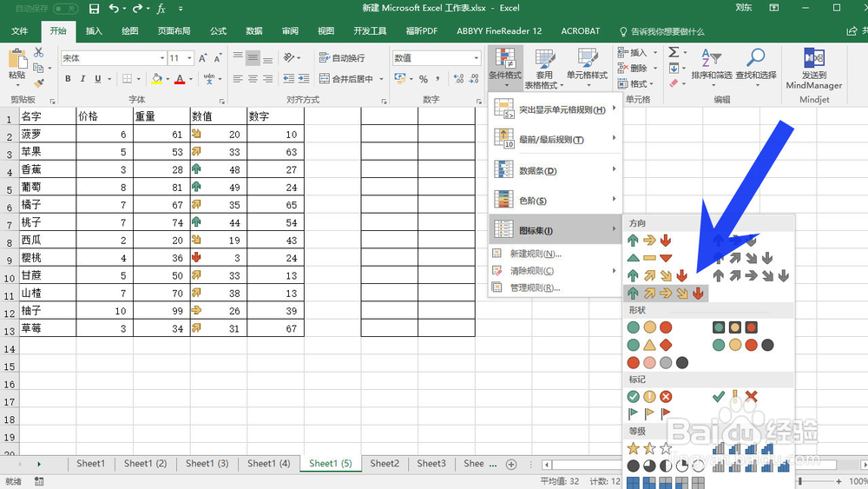Expand the fill color dropdown arrow
The height and width of the screenshot is (489, 868).
(168, 79)
